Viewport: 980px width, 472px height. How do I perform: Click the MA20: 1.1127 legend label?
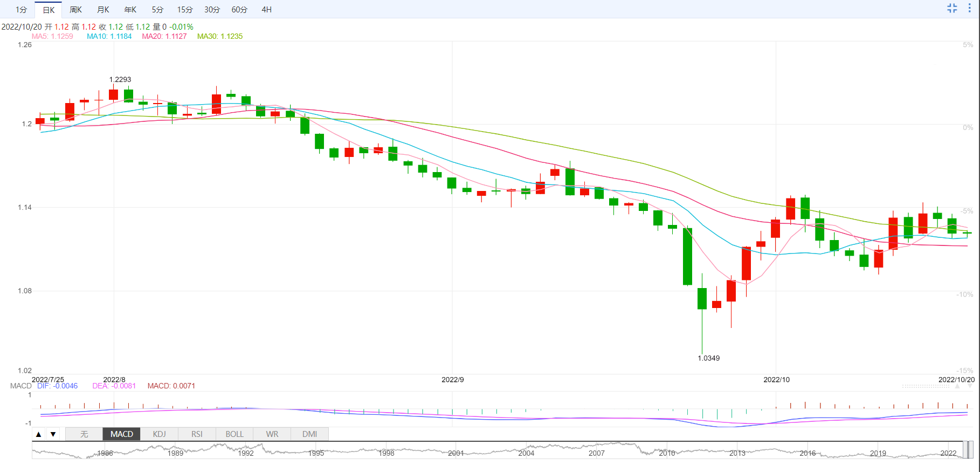click(164, 36)
